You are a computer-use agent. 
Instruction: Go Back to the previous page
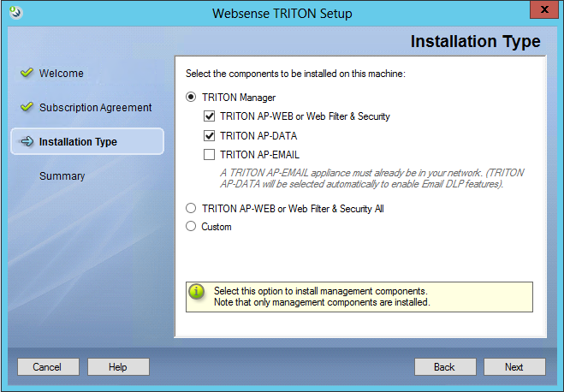445,367
